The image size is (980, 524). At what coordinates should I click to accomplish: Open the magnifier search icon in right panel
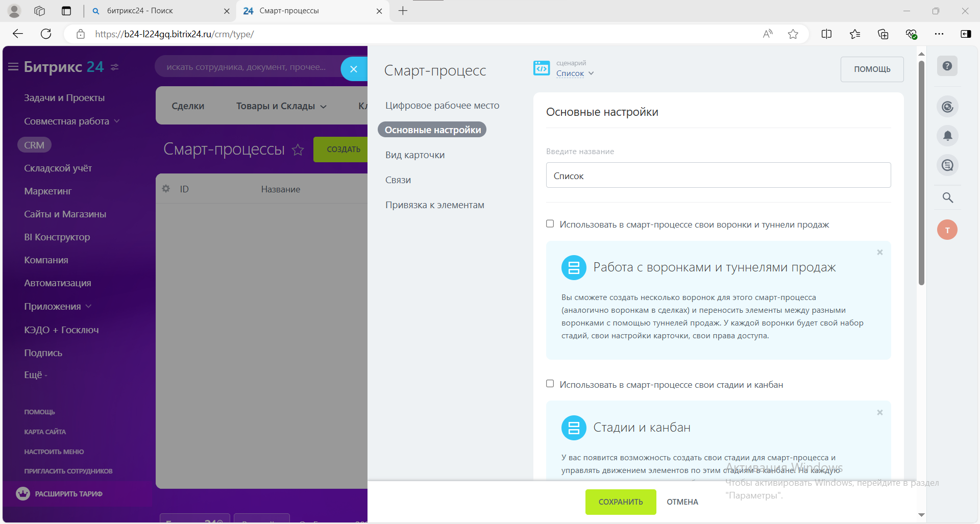pyautogui.click(x=947, y=197)
